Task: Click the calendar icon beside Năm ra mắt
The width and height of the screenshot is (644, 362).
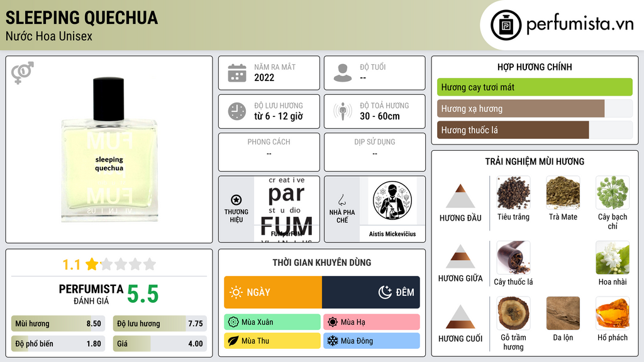Action: tap(237, 73)
